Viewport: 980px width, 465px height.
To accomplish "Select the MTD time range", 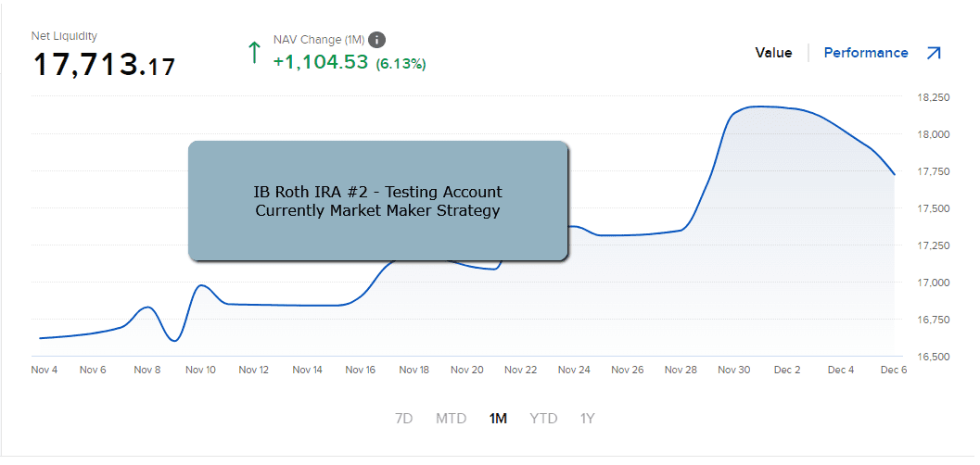I will (452, 419).
